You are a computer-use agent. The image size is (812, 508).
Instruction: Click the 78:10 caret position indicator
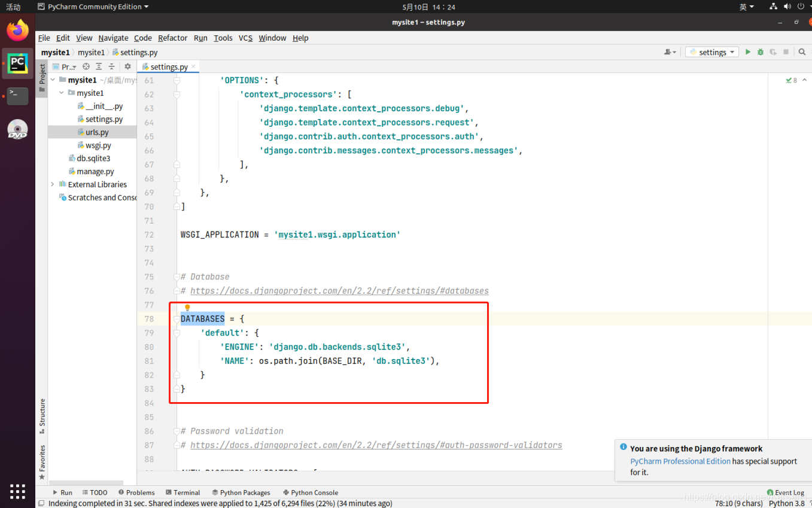tap(738, 503)
